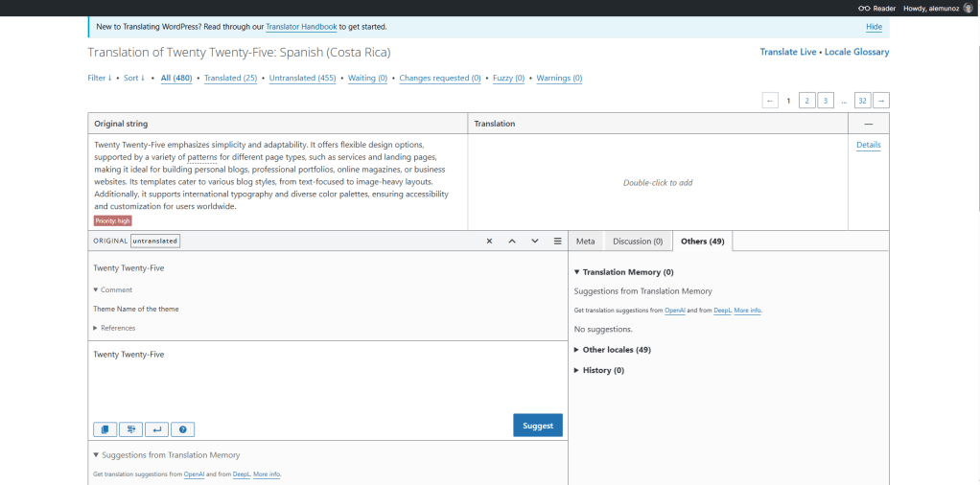Show Waiting (0) strings
This screenshot has width=980, height=485.
point(367,79)
